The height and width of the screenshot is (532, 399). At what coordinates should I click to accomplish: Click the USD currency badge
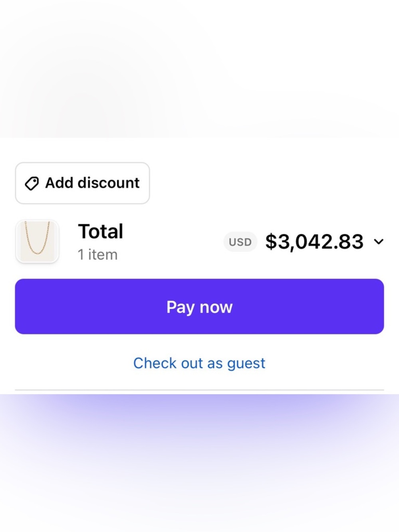pos(240,242)
